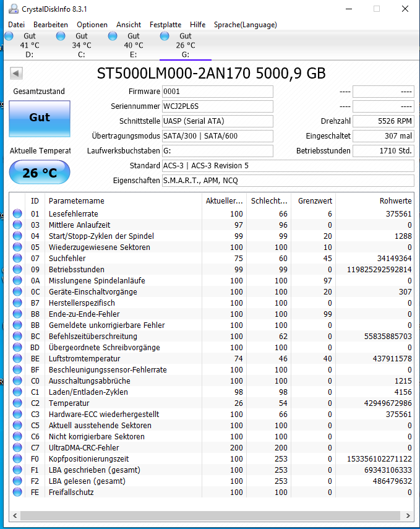Screen dimensions: 420x529
Task: Click status orb for Laden/Entladen-Zyklen
Action: [17, 392]
